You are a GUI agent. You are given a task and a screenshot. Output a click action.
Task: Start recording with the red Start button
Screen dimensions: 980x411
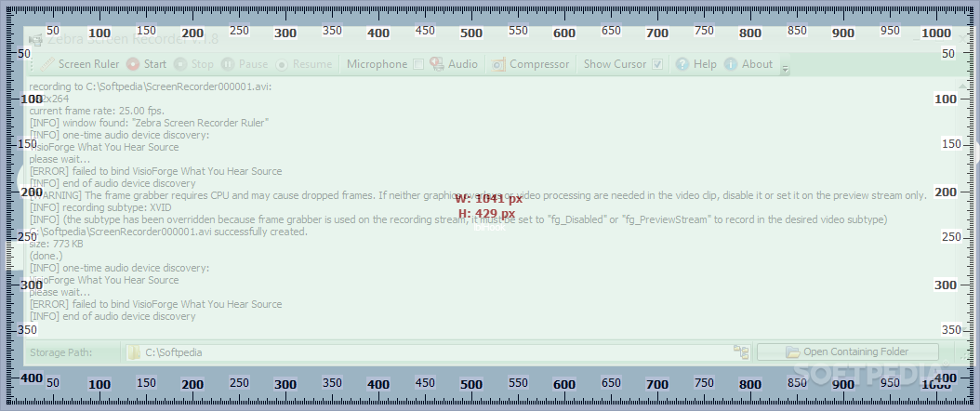pos(146,64)
